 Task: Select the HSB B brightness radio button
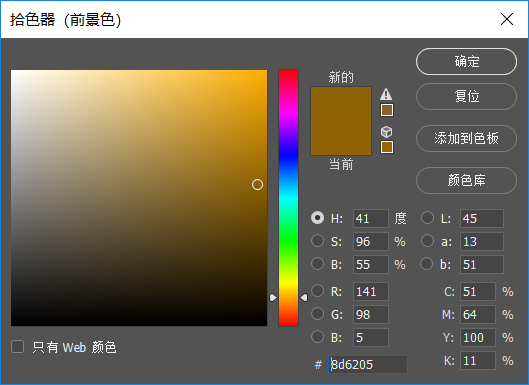tap(317, 264)
